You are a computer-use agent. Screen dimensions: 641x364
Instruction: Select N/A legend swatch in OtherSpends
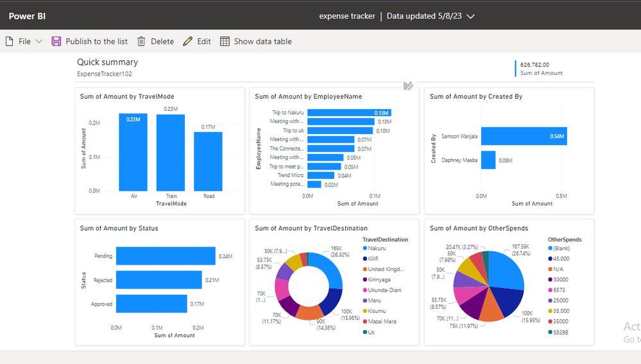coord(551,269)
